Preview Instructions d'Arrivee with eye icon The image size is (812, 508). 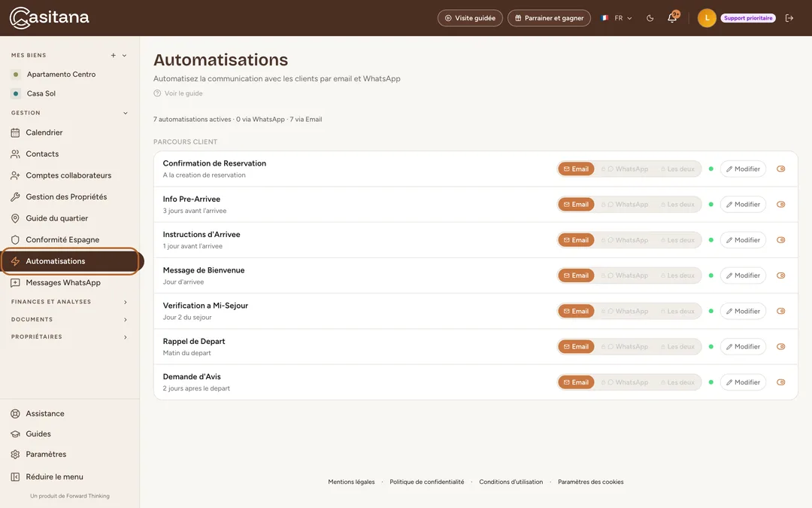pyautogui.click(x=781, y=240)
